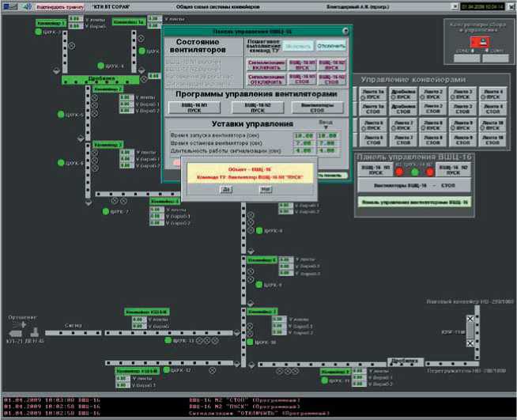517x420 pixels.
Task: Click the green ЦАРК-12 status indicator
Action: tap(157, 370)
